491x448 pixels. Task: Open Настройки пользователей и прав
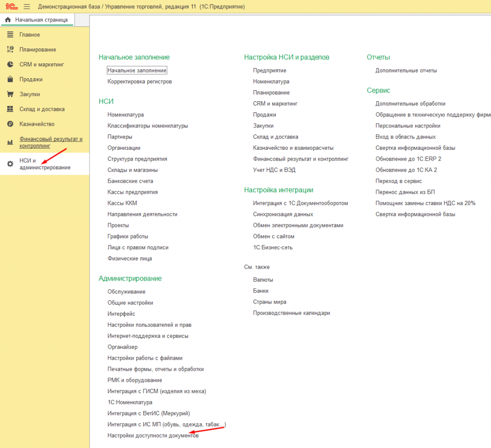pos(150,325)
